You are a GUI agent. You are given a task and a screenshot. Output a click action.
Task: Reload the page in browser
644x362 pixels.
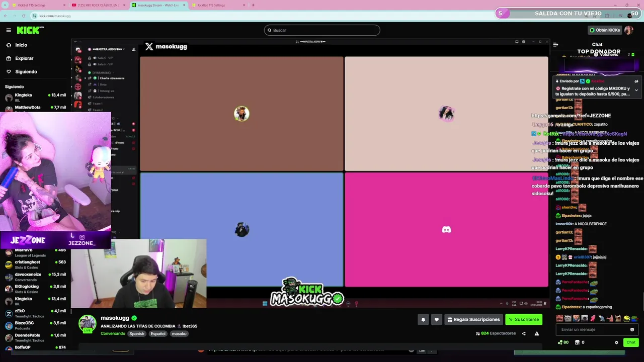point(23,16)
